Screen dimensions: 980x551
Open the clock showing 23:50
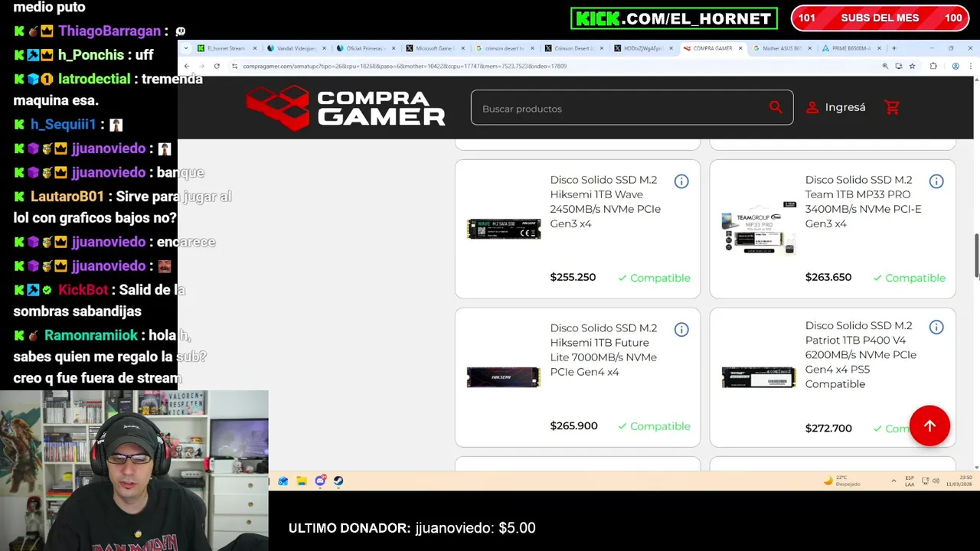pyautogui.click(x=958, y=481)
